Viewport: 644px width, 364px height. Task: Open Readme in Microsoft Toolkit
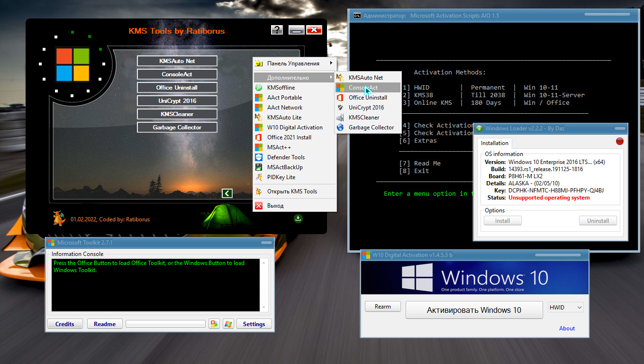coord(105,324)
